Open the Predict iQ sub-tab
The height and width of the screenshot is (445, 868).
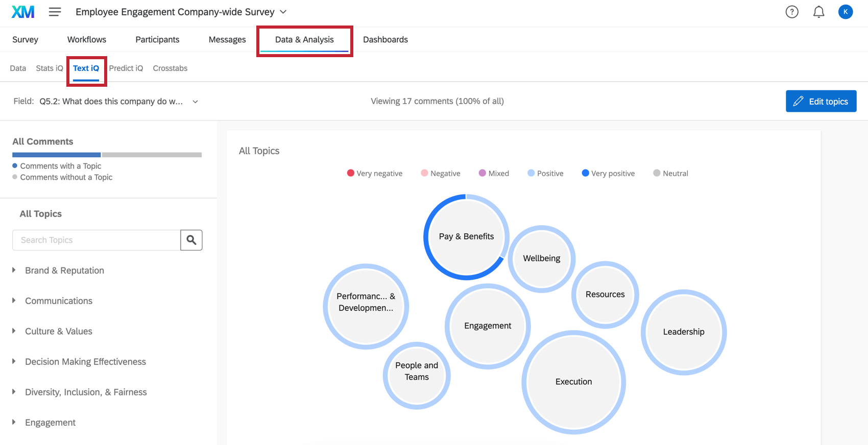pyautogui.click(x=126, y=68)
